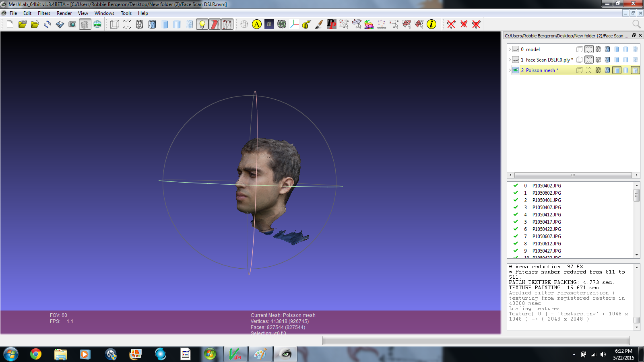
Task: Open the Windows menu
Action: pos(104,13)
